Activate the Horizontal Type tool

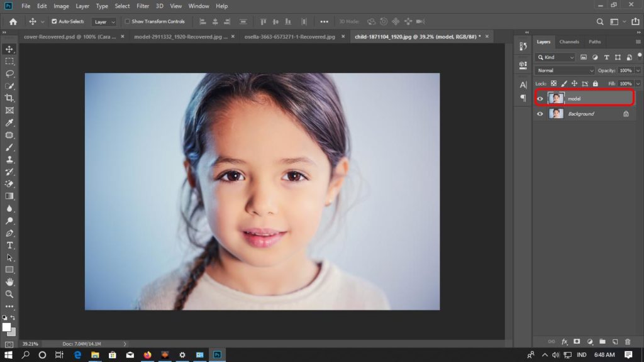tap(9, 246)
